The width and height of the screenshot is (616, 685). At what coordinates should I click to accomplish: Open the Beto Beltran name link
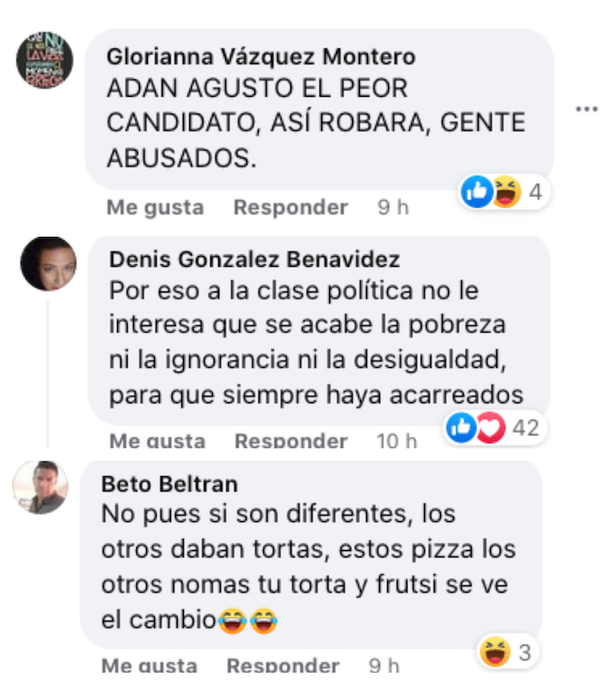170,484
